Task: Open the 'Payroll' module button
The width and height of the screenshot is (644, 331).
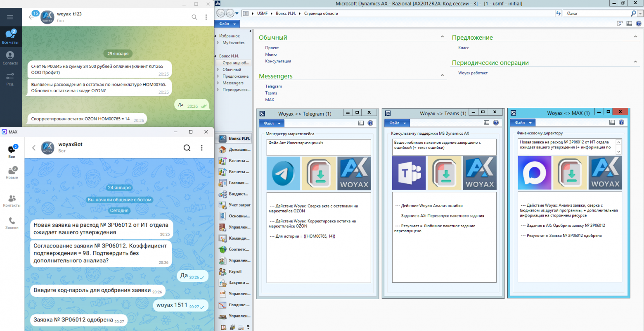Action: (234, 271)
